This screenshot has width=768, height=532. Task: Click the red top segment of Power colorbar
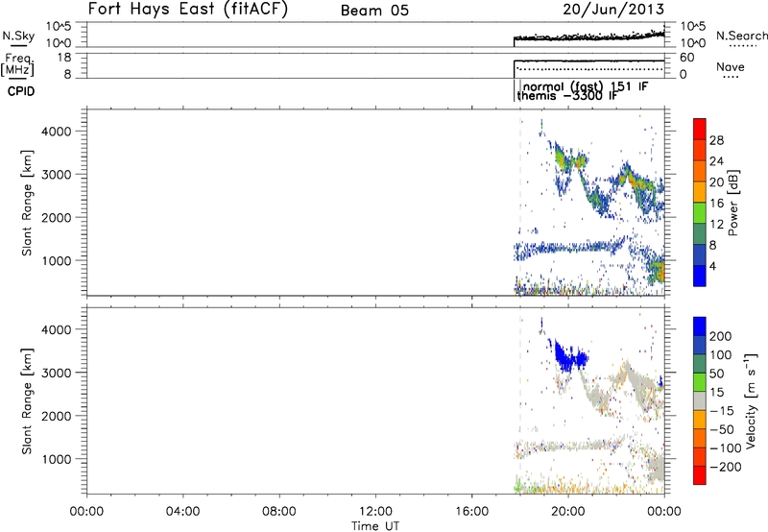700,129
